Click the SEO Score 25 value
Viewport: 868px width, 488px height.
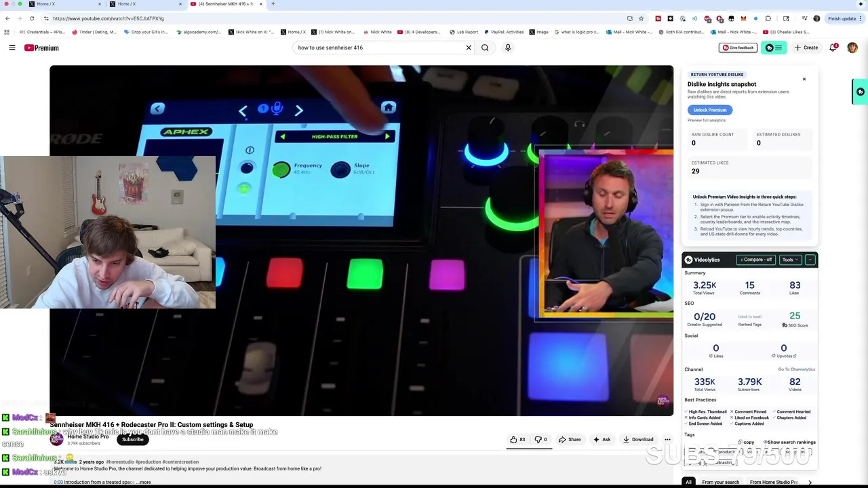coord(795,316)
